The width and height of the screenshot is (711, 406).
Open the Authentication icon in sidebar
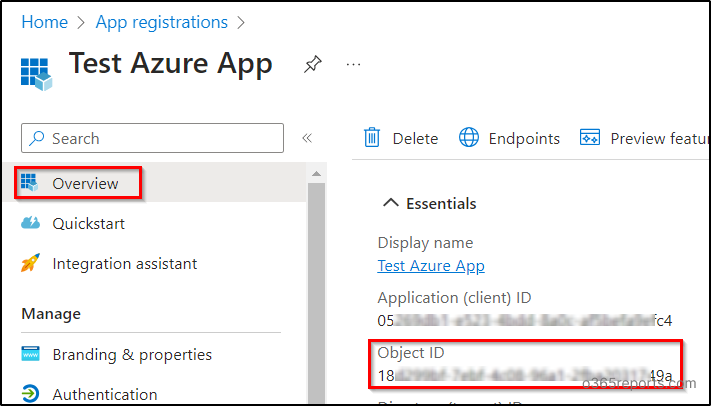point(30,393)
